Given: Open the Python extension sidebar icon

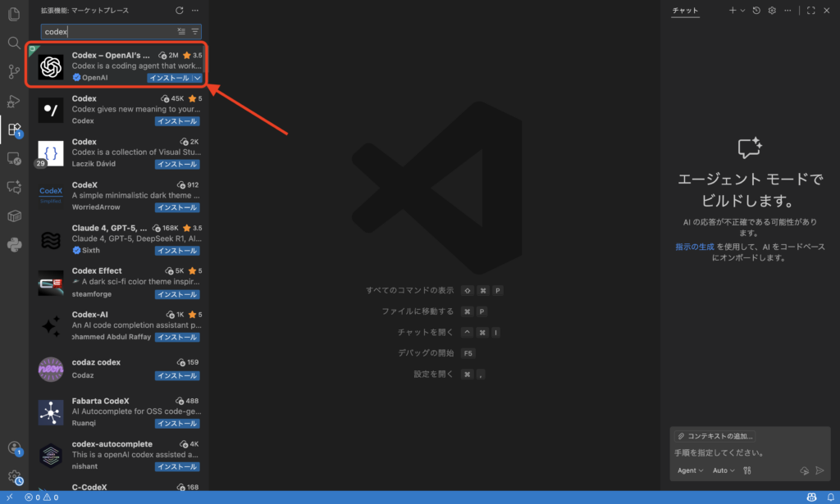Looking at the screenshot, I should coord(14,244).
